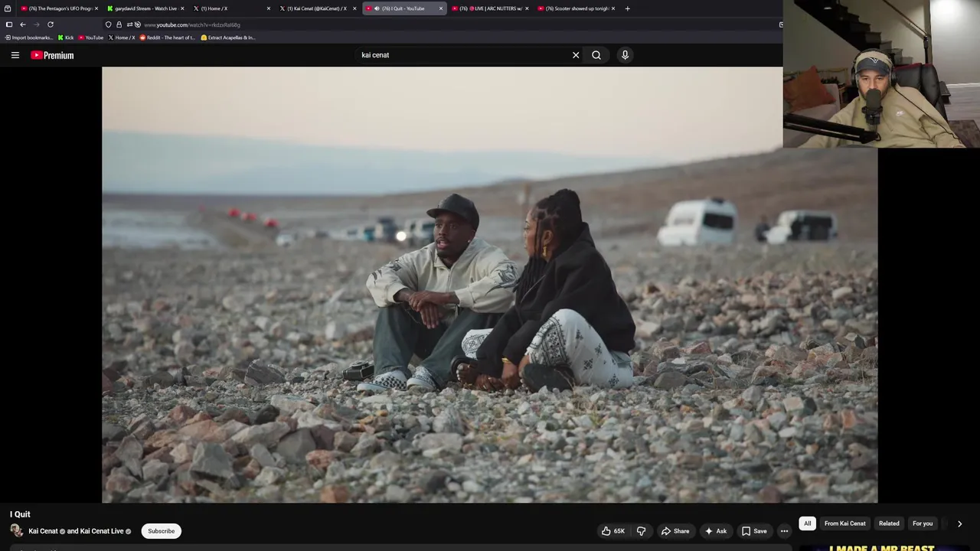Reload the current YouTube page
980x551 pixels.
click(51, 24)
